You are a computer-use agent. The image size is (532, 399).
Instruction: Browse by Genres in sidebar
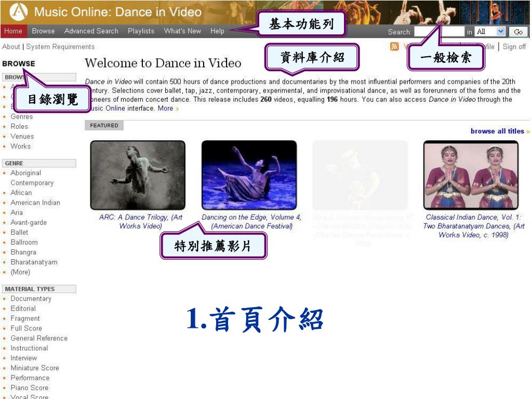point(22,117)
